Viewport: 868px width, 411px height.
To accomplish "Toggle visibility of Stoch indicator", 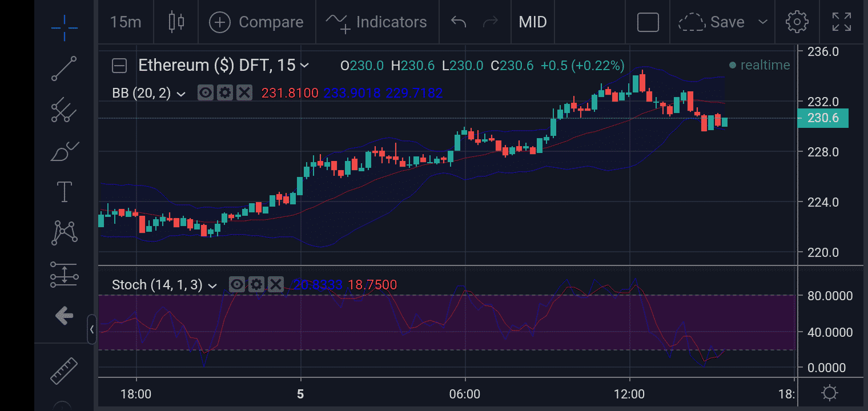I will coord(237,284).
